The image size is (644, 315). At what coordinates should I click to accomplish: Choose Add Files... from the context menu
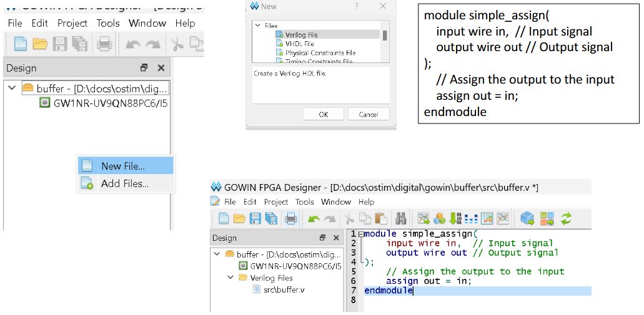[x=126, y=183]
